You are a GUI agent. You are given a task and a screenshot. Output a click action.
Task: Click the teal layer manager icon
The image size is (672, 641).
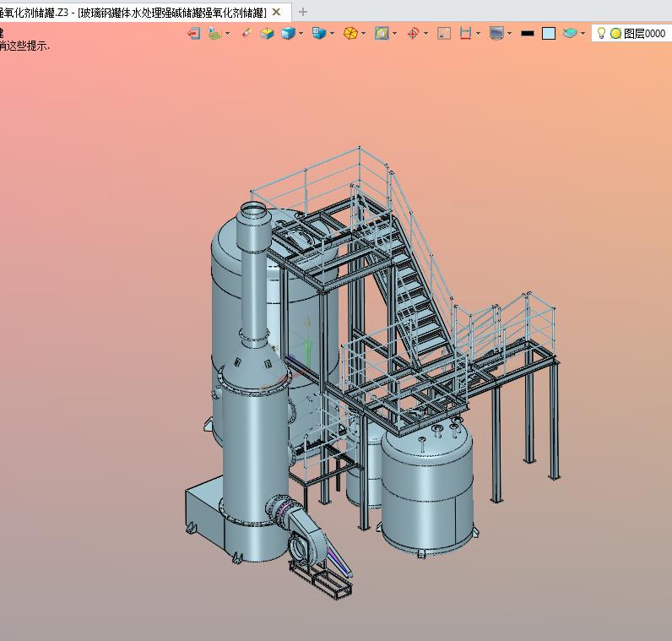click(x=570, y=34)
